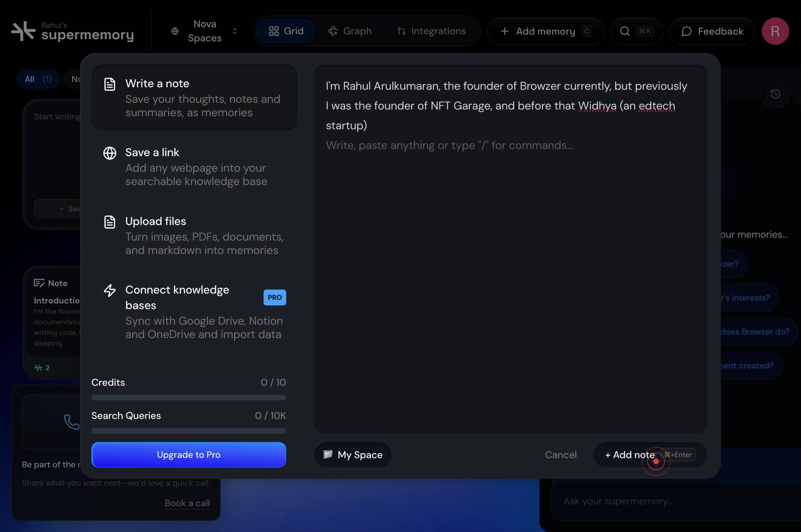Click the folder icon in My Space
Screen dimensions: 801x532
(328, 454)
